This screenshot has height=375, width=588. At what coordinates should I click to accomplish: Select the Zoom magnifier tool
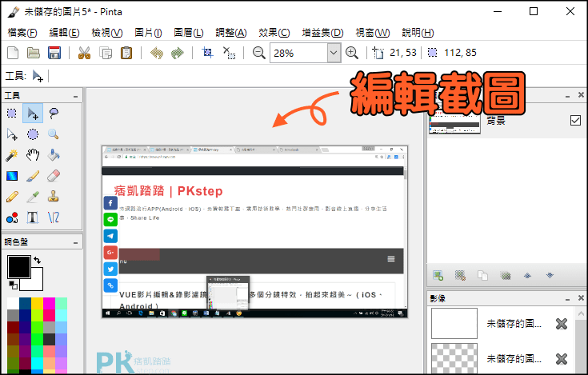(x=54, y=134)
